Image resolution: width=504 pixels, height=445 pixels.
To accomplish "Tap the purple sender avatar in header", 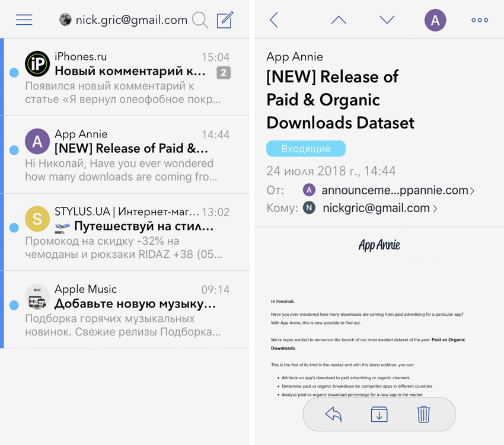I will [x=435, y=20].
